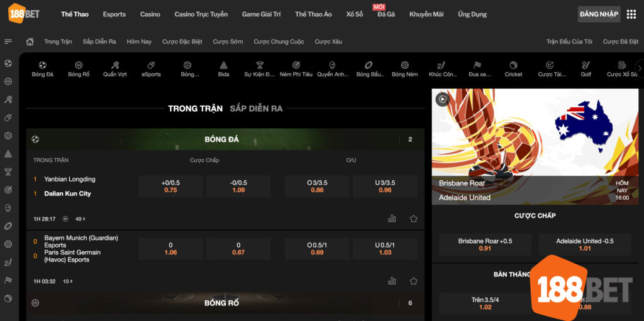Viewport: 644px width, 321px height.
Task: Open Cược Chung Cuộc link
Action: 279,41
